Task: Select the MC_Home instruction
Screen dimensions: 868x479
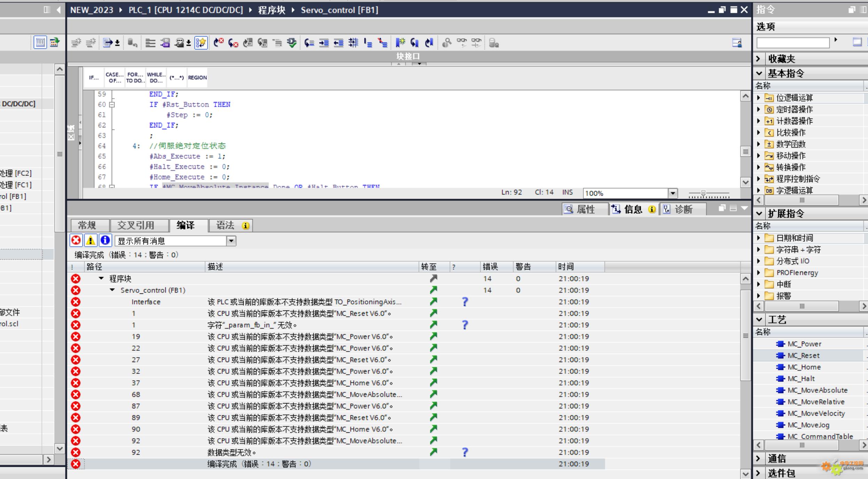Action: coord(804,367)
